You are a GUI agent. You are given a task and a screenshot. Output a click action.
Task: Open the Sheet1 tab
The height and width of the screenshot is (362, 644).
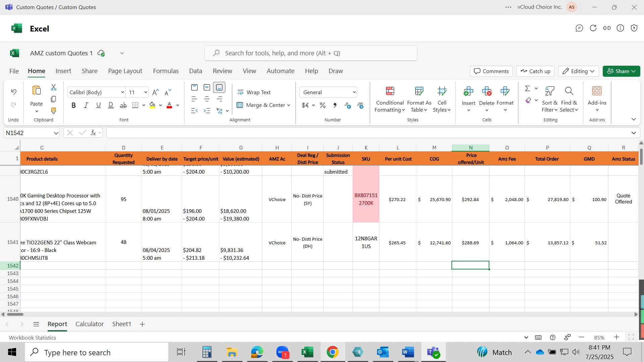pyautogui.click(x=121, y=324)
